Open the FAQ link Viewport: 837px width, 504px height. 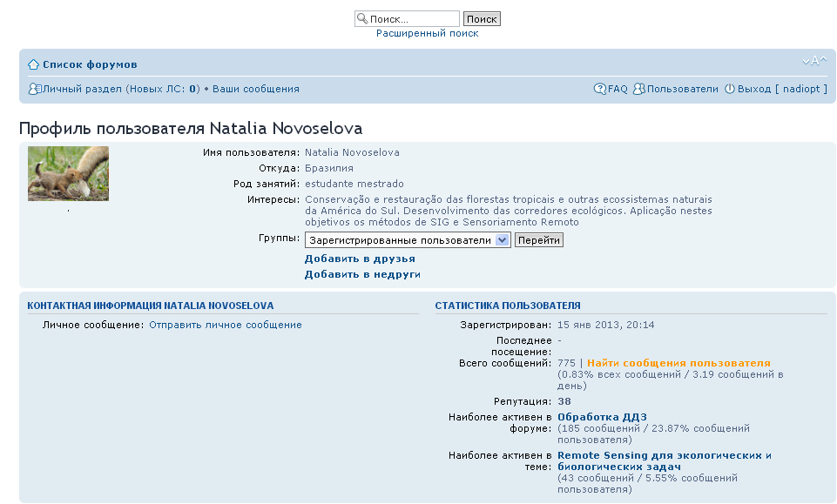pos(618,89)
